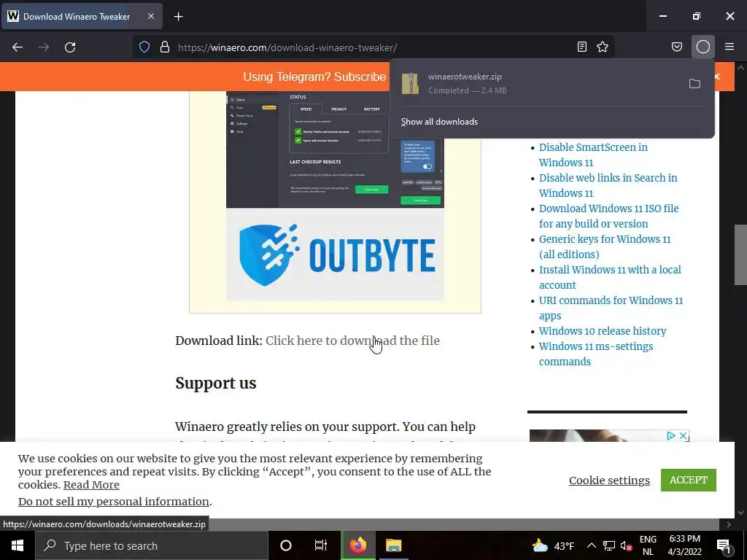Close the sidebar ad with X
Image resolution: width=747 pixels, height=560 pixels.
[683, 435]
